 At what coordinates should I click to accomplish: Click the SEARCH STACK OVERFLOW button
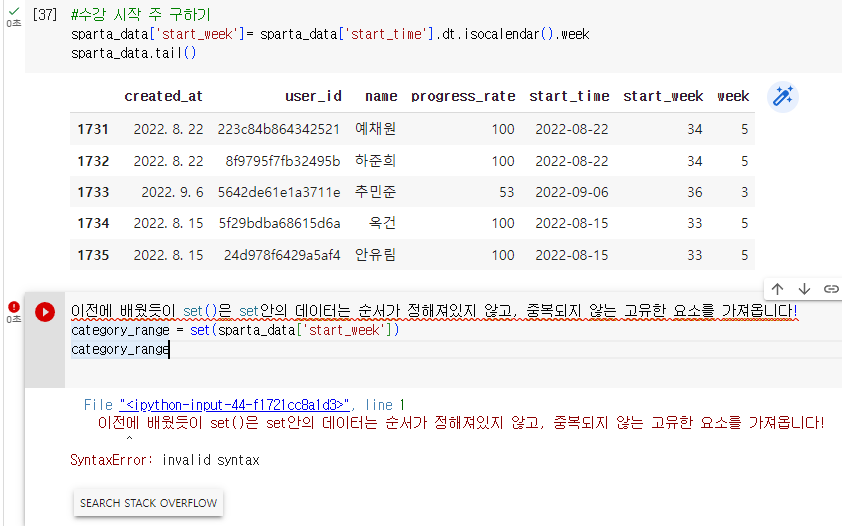point(148,503)
